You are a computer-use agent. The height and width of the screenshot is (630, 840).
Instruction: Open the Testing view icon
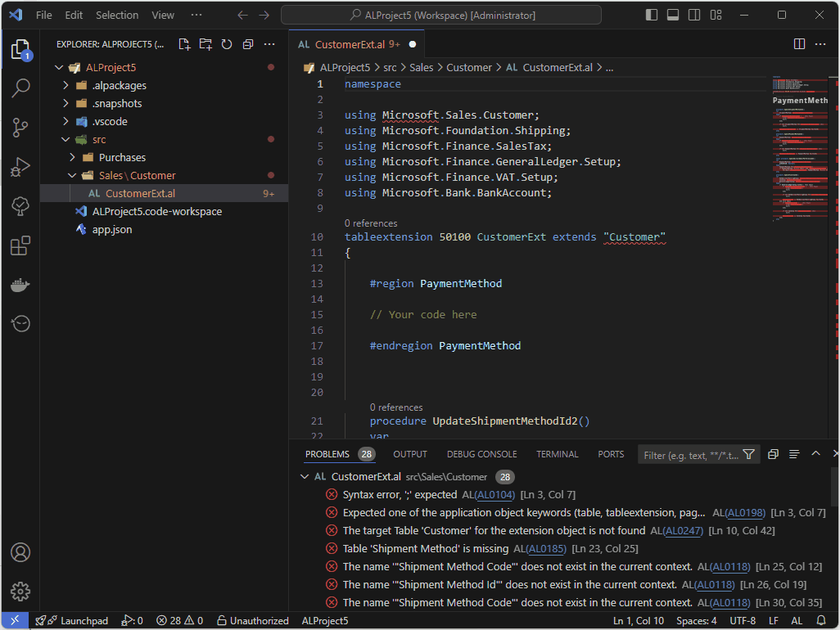20,206
